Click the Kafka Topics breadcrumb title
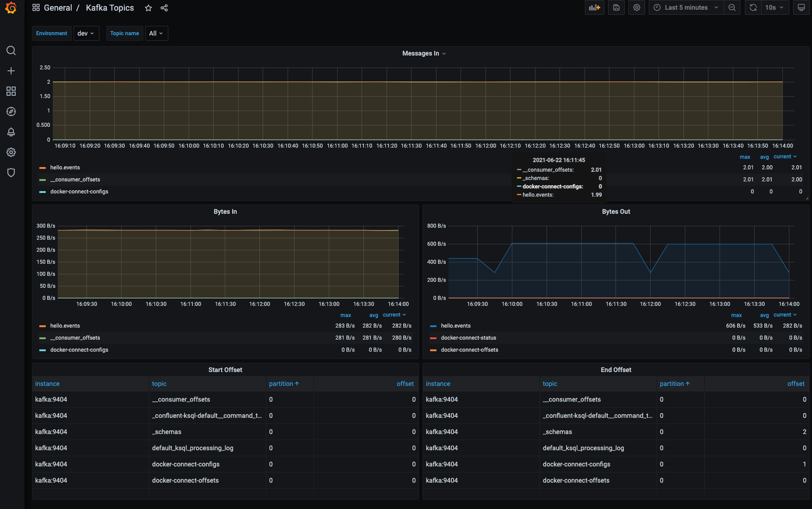 click(110, 8)
